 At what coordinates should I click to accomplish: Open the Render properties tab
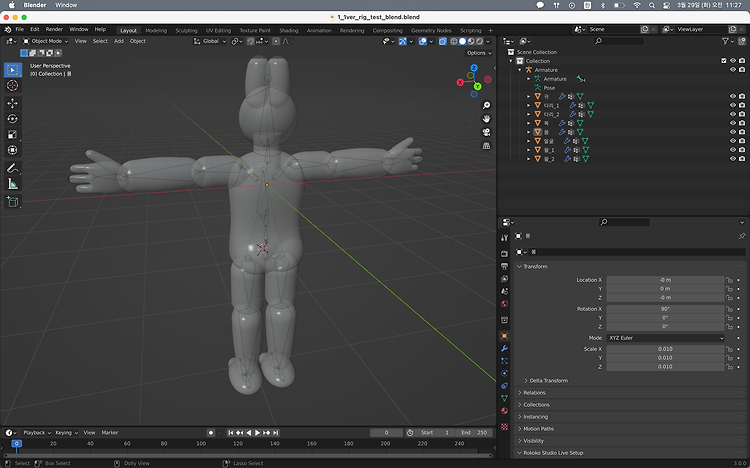point(504,254)
